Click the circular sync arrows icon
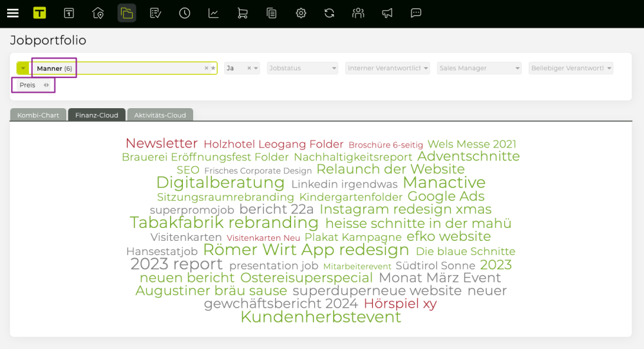Viewport: 644px width, 349px height. tap(329, 13)
